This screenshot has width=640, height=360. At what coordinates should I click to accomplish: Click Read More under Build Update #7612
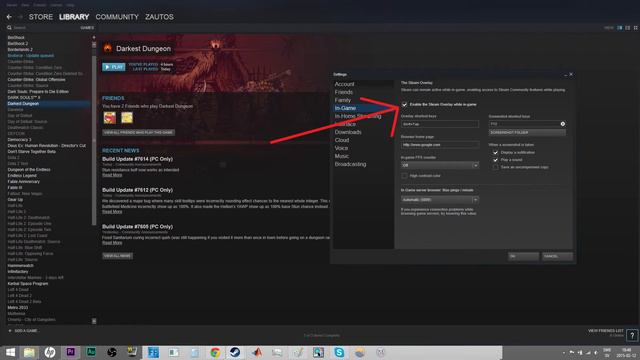(x=112, y=212)
